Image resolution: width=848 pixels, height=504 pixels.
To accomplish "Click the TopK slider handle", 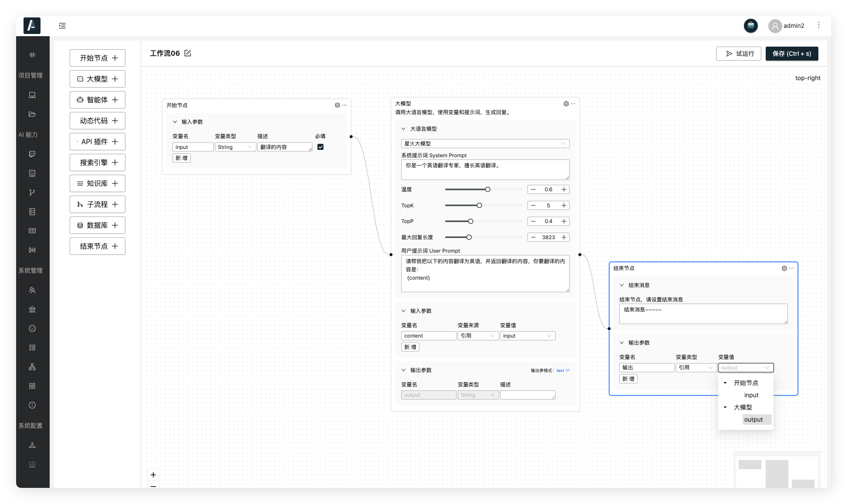I will 480,206.
